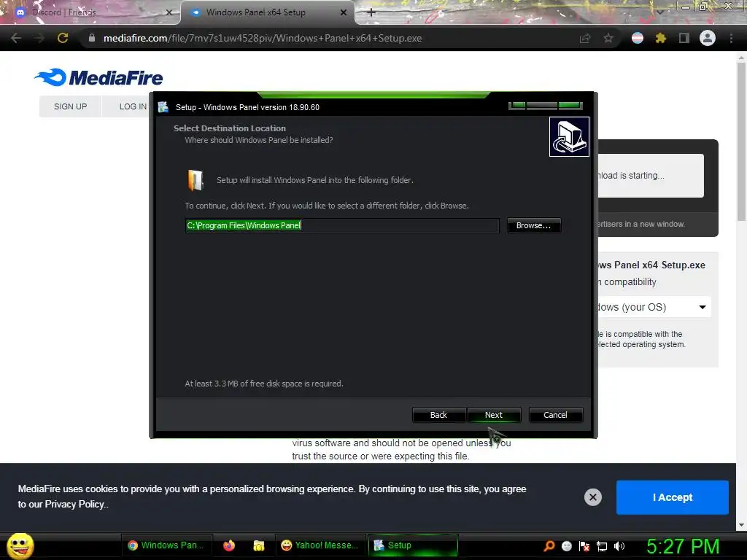This screenshot has width=747, height=560.
Task: Click the 5:27 PM clock
Action: pyautogui.click(x=683, y=545)
